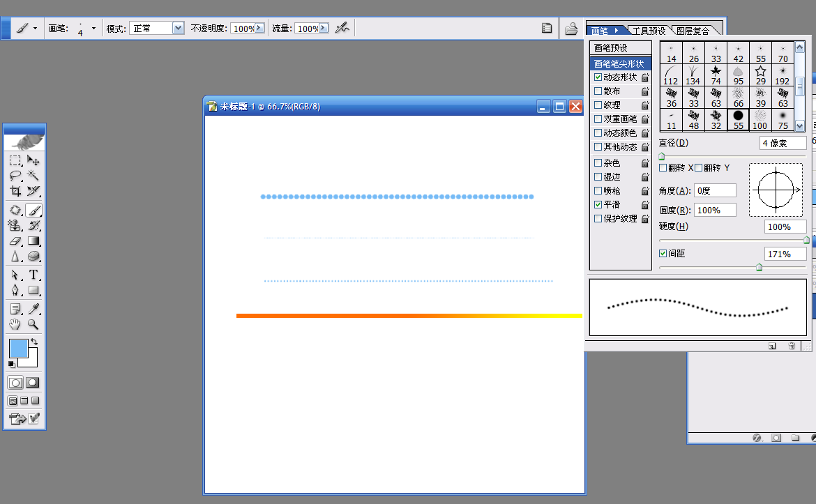
Task: Open the 流量 slider arrow
Action: [x=324, y=28]
